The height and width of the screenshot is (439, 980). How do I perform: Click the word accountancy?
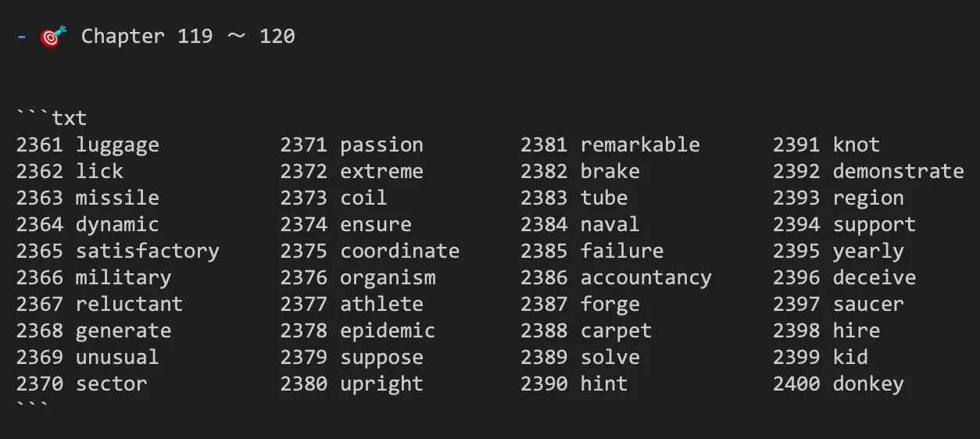pyautogui.click(x=646, y=278)
